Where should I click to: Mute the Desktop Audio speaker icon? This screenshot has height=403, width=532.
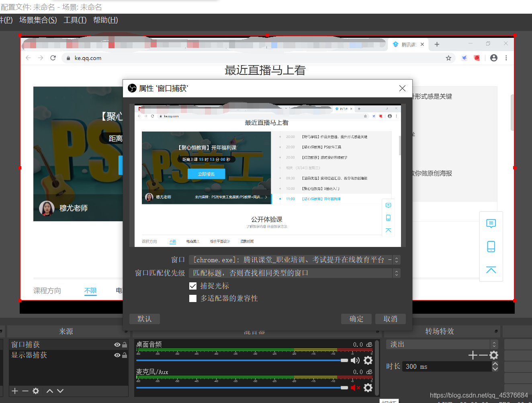[355, 360]
